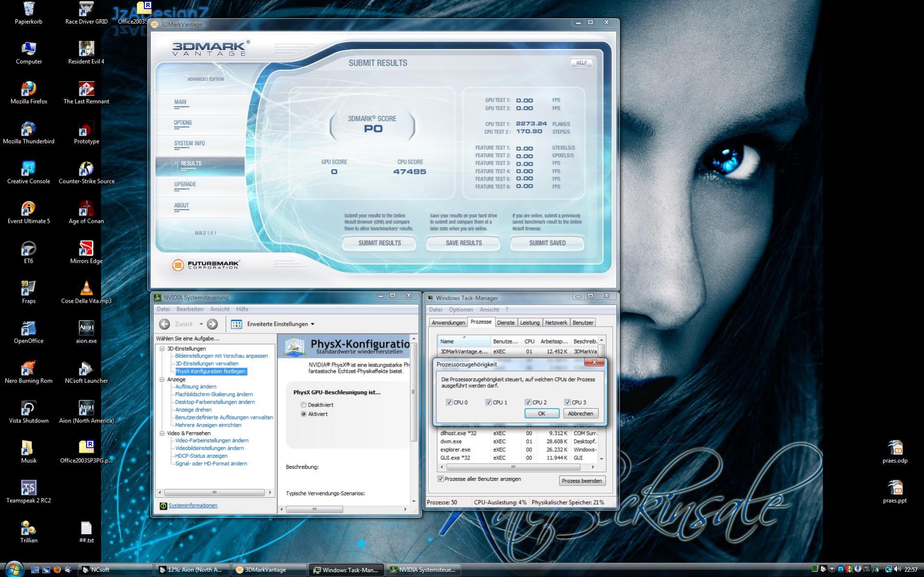Screen dimensions: 924x577
Task: Open aion.exe desktop icon
Action: point(86,333)
